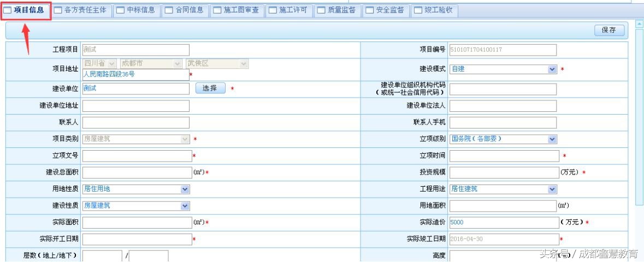The width and height of the screenshot is (644, 262).
Task: Click the 投资规模 input field
Action: (x=504, y=173)
